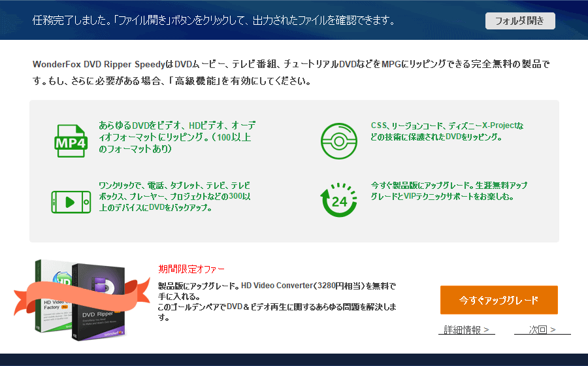This screenshot has height=366, width=588.
Task: Select the 次回 > link to skip
Action: coord(542,329)
